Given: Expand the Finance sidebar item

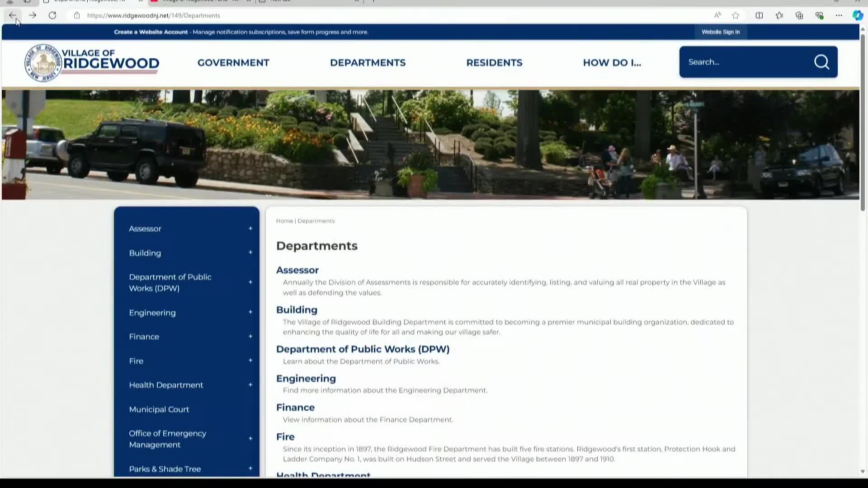Looking at the screenshot, I should pyautogui.click(x=250, y=336).
